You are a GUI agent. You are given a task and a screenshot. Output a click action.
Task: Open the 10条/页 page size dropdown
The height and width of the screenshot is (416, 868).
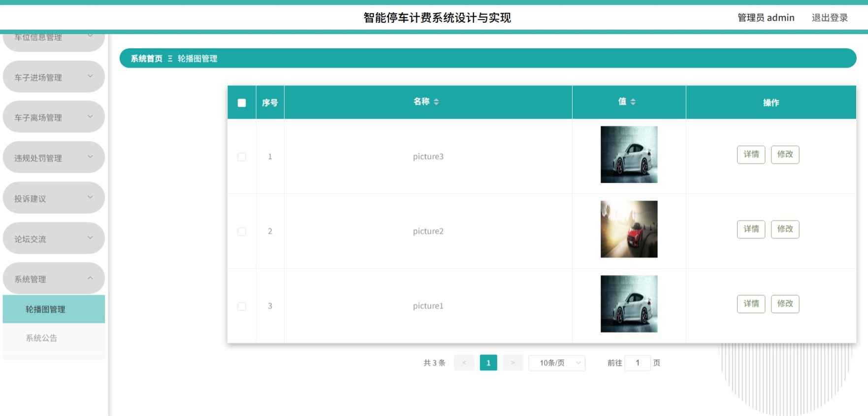click(557, 363)
